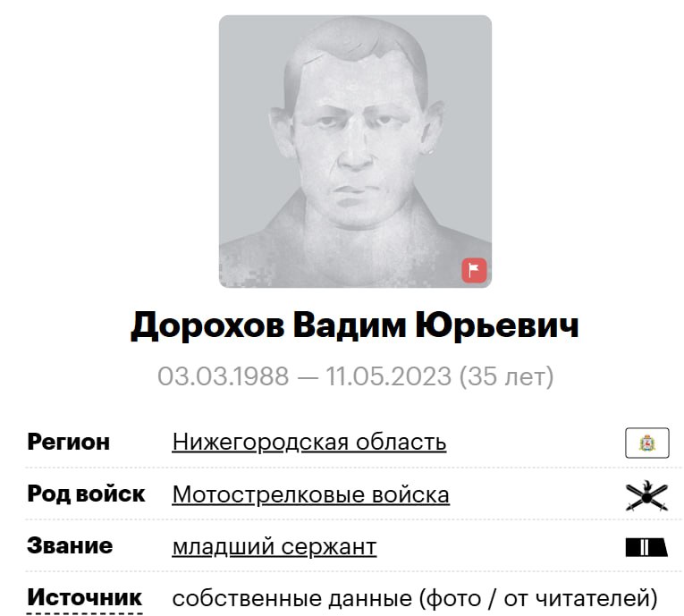
Task: Follow the младший сержант rank link
Action: (274, 546)
